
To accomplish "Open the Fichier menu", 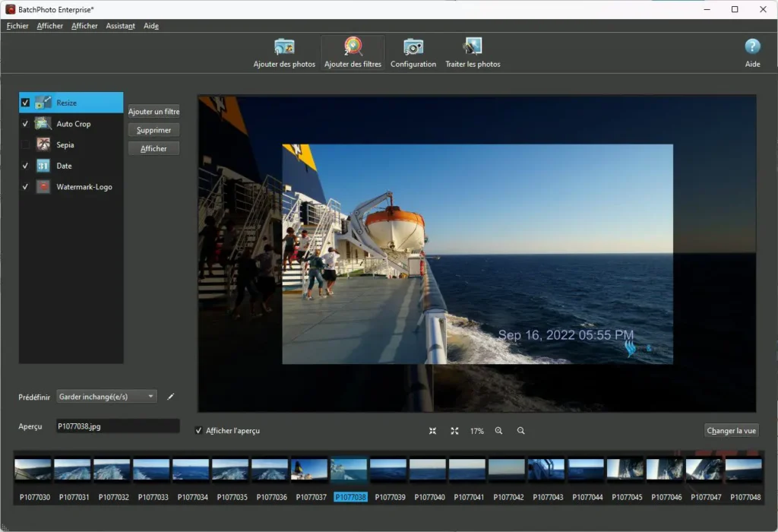I will [x=17, y=26].
